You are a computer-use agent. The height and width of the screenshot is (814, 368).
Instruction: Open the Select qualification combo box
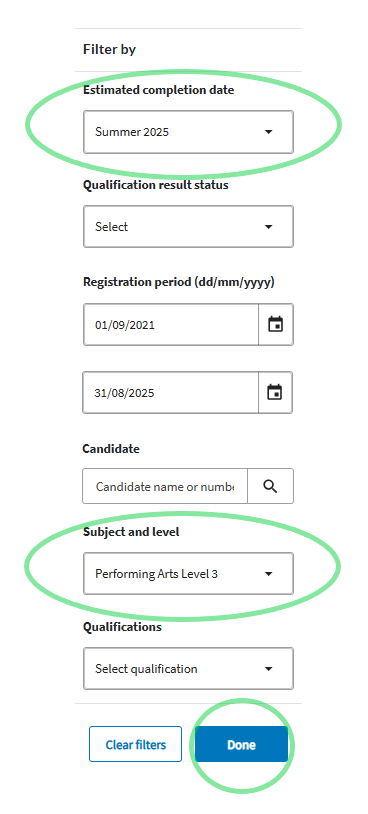[x=188, y=669]
